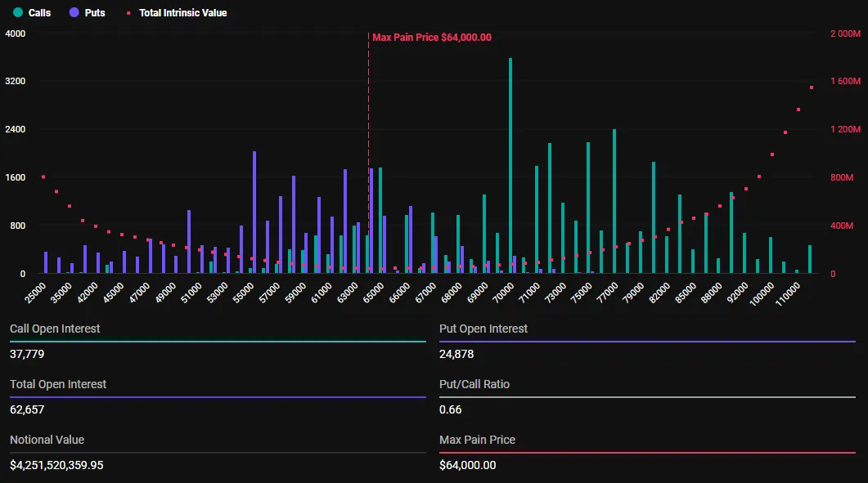Image resolution: width=868 pixels, height=483 pixels.
Task: Click the tall purple put bar at 55000
Action: coord(254,212)
